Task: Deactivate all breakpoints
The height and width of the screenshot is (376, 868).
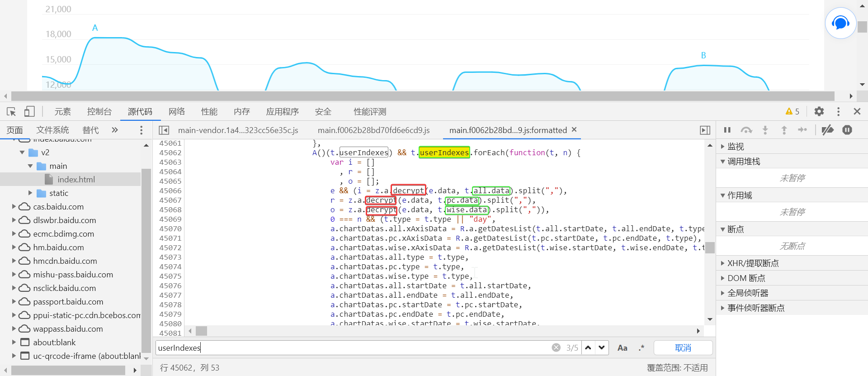Action: (828, 130)
